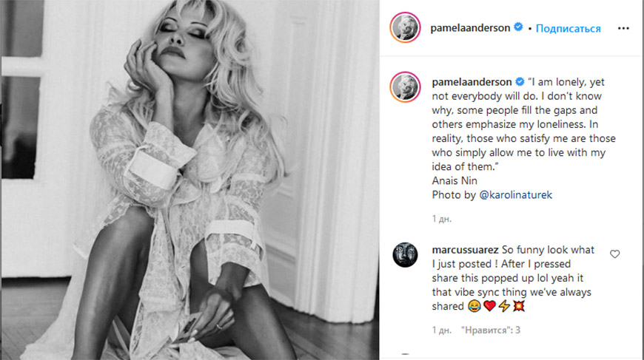This screenshot has width=644, height=360.
Task: Open the @karolinaturek photographer mention
Action: [x=515, y=194]
